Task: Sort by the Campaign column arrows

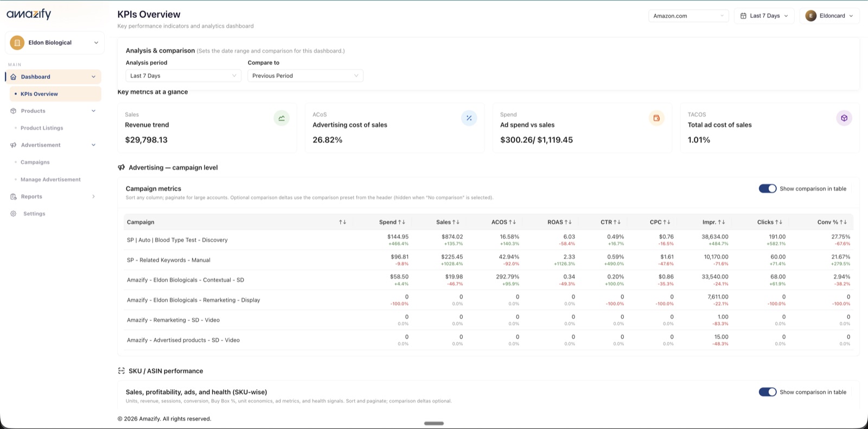Action: coord(342,222)
